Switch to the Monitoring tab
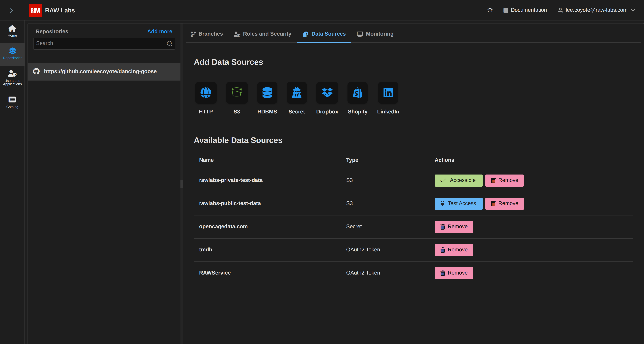 [x=375, y=34]
